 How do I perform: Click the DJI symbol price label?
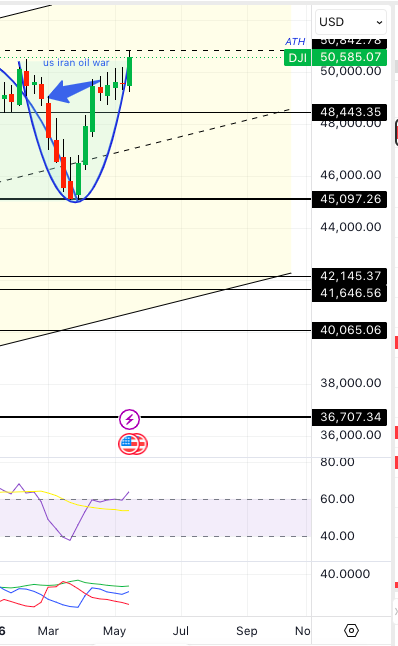click(x=297, y=57)
